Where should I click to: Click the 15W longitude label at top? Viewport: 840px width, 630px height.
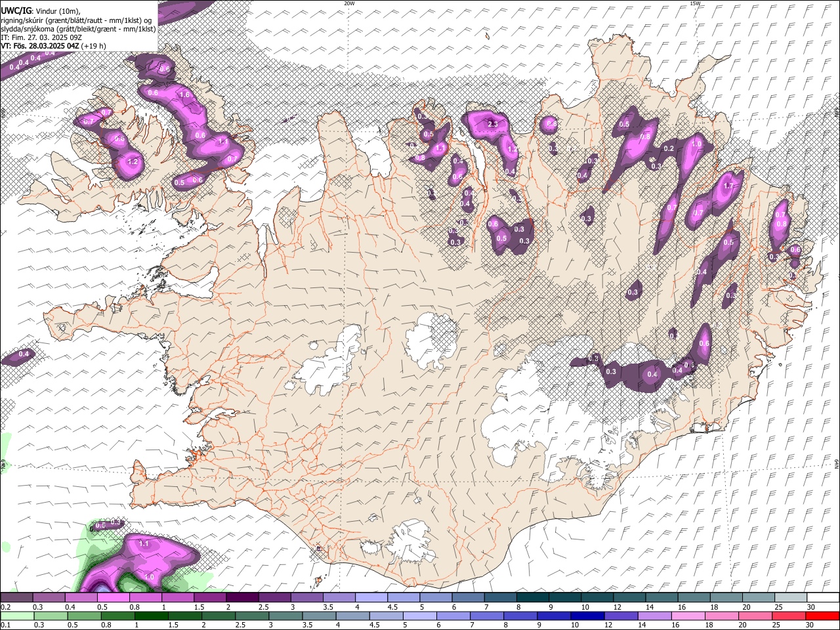(695, 3)
